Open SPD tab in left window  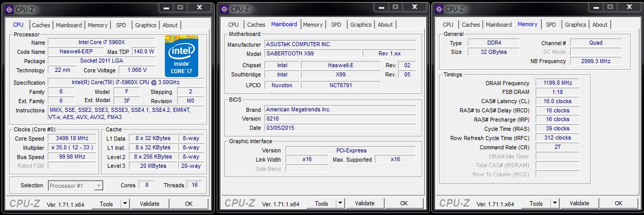pyautogui.click(x=121, y=25)
